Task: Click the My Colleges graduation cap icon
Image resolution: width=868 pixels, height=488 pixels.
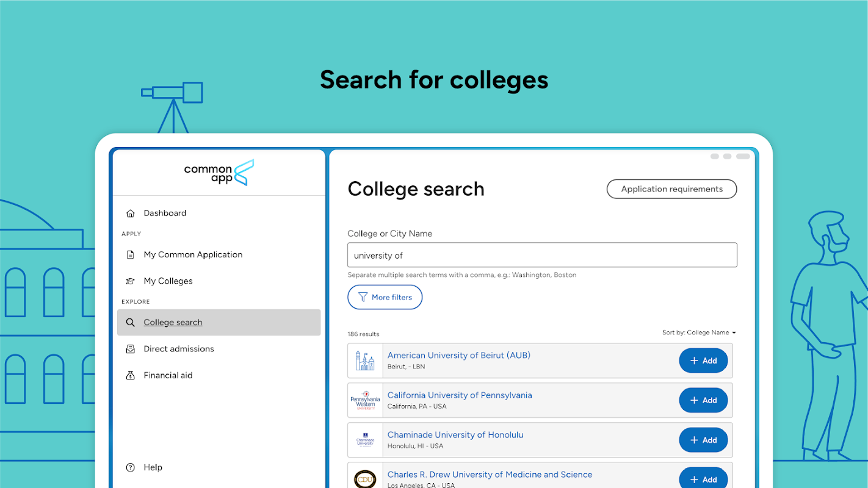Action: point(130,281)
